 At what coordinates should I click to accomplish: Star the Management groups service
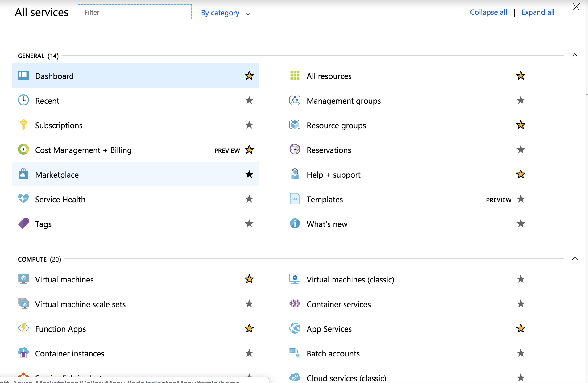[520, 100]
